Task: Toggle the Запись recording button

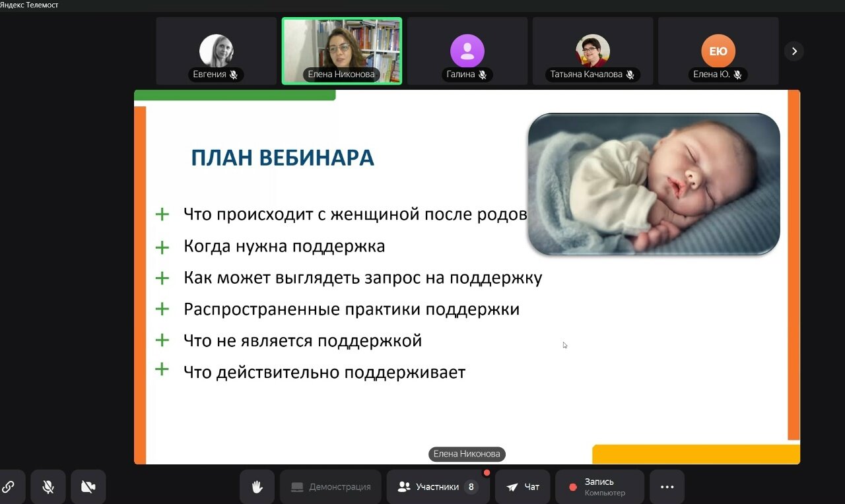Action: [599, 487]
